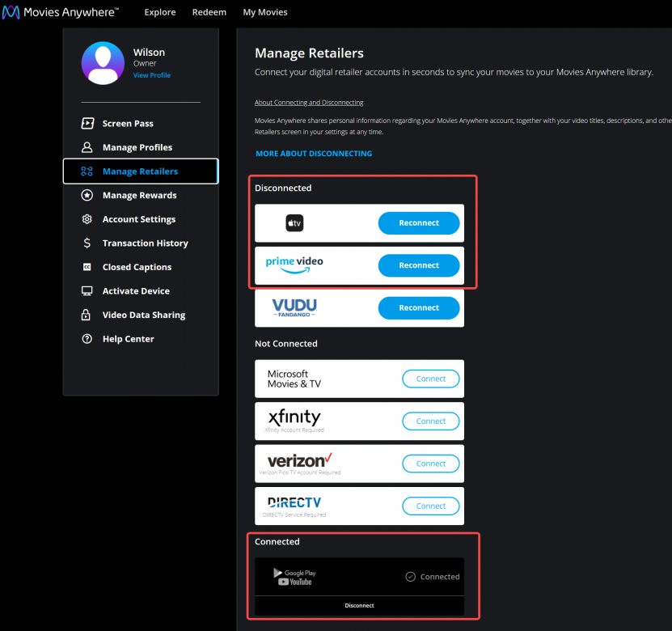
Task: Click the Manage Retailers heading
Action: tap(309, 53)
